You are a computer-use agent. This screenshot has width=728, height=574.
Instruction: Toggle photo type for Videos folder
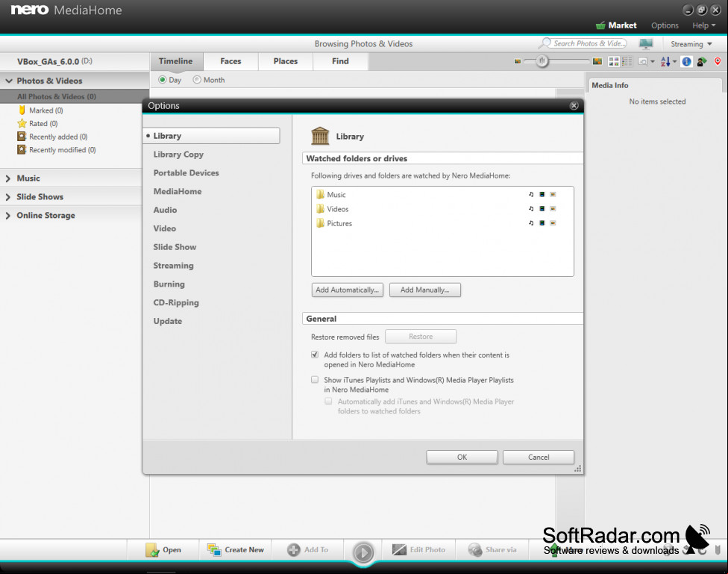pyautogui.click(x=553, y=209)
